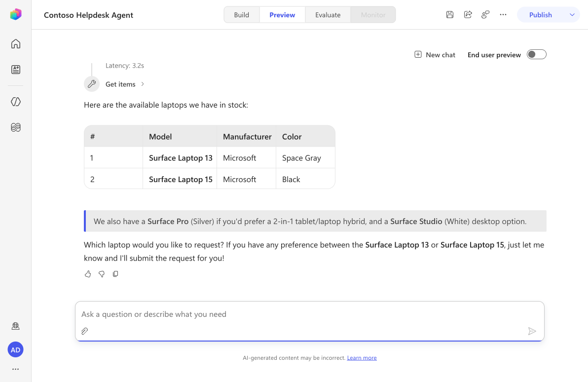The image size is (588, 382).
Task: Click the save icon in top toolbar
Action: (x=449, y=15)
